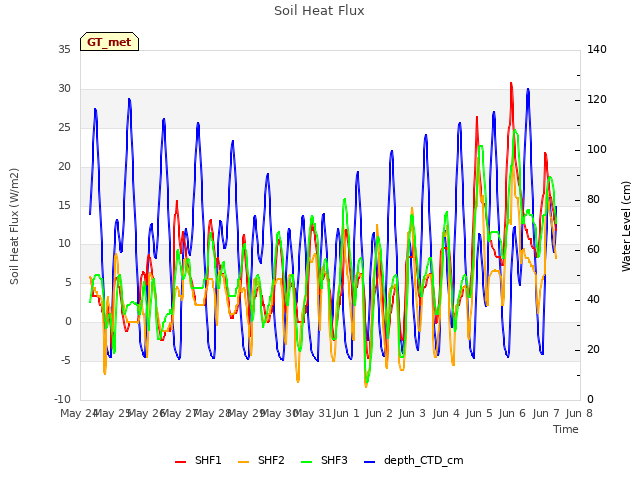The width and height of the screenshot is (640, 480).
Task: Click the 20 tick on right axis
Action: click(593, 350)
